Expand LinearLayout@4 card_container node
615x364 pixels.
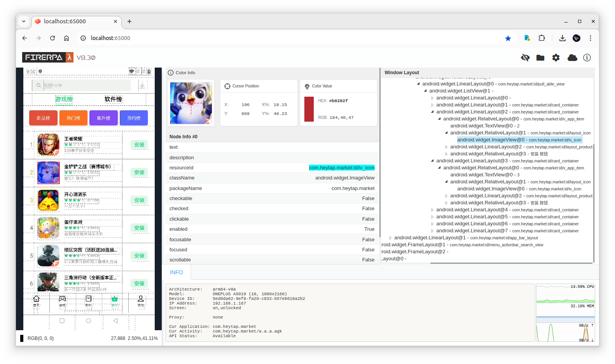(x=432, y=210)
